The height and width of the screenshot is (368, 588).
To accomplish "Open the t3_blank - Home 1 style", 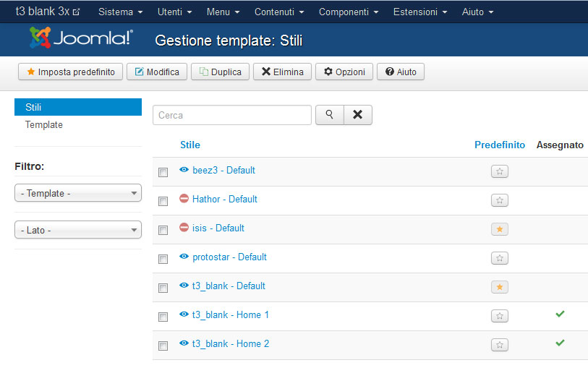I will 231,314.
